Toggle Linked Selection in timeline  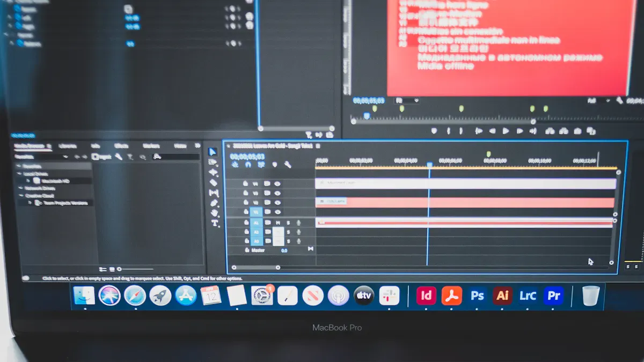tap(261, 165)
